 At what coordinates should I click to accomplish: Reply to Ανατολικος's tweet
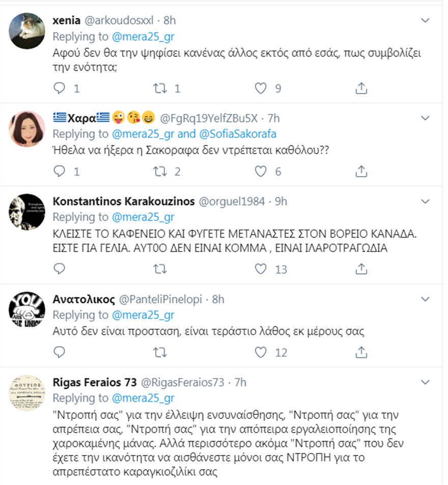pos(60,352)
